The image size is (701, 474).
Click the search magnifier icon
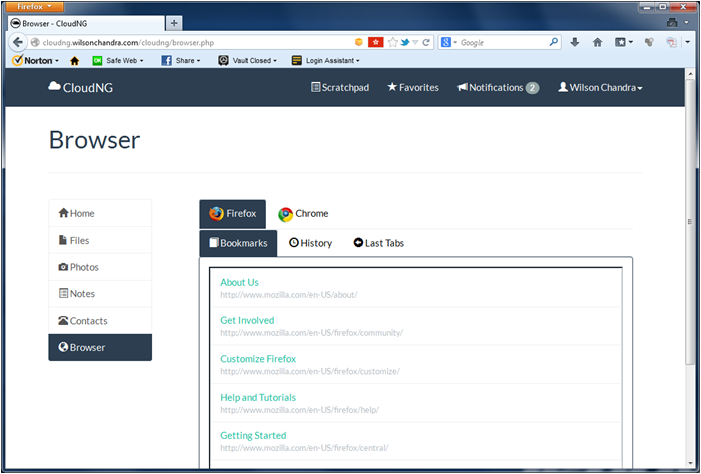[554, 42]
